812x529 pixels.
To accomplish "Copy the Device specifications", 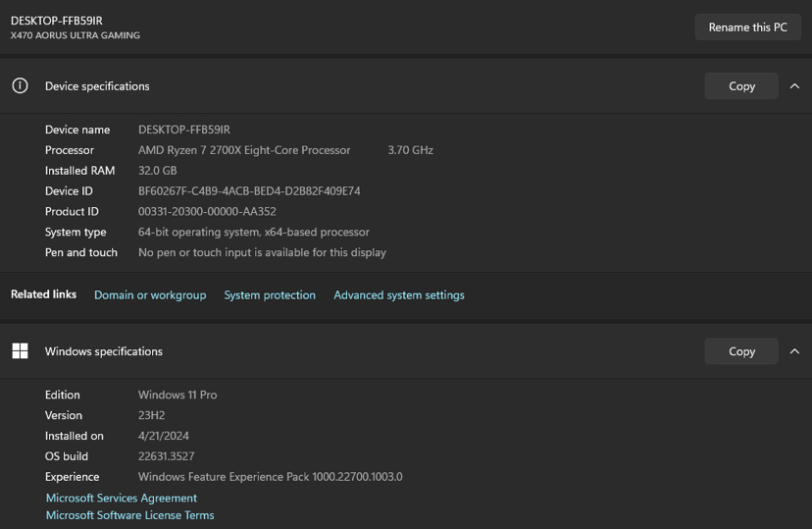I will [741, 86].
